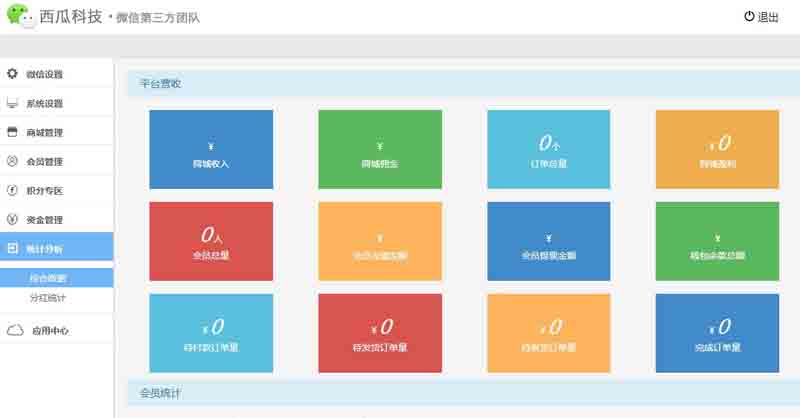Expand the 会员管理 menu label
This screenshot has height=418, width=800.
tap(45, 162)
